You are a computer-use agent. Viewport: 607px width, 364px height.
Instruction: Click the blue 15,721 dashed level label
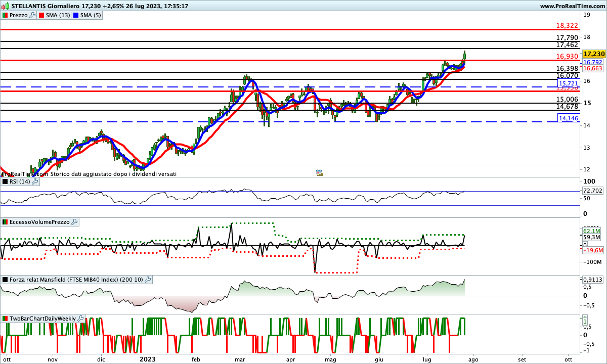pos(568,83)
